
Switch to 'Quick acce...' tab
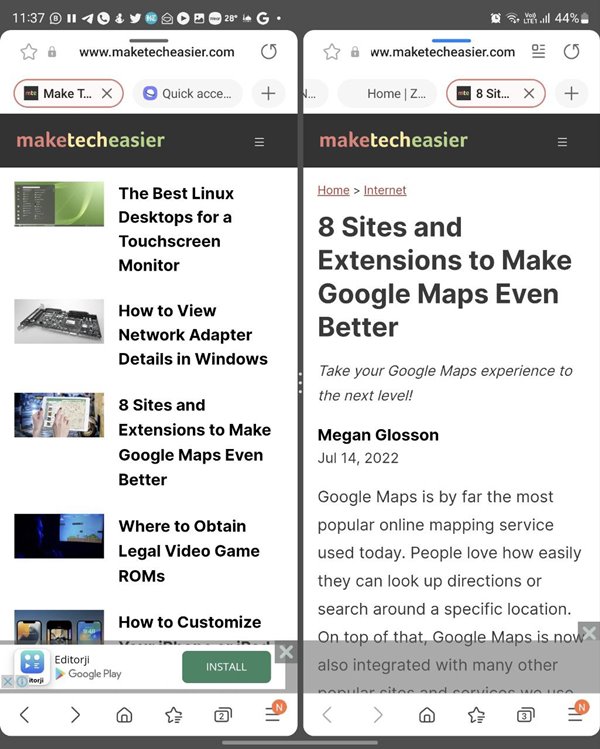[188, 93]
